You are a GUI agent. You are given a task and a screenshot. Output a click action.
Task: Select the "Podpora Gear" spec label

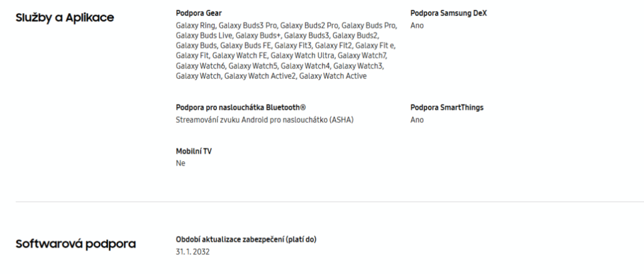(x=199, y=13)
